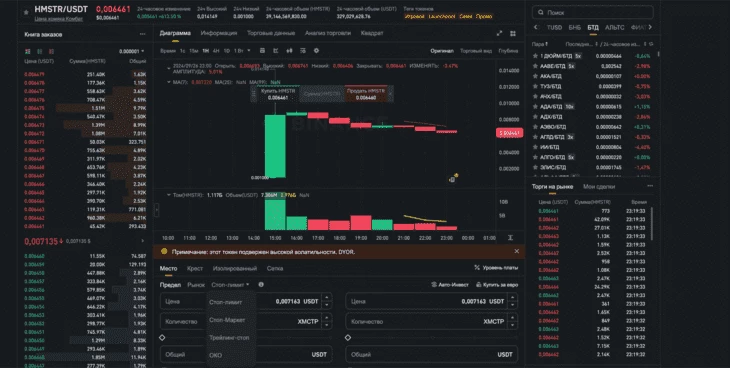Image resolution: width=730 pixels, height=368 pixels.
Task: Select the 1с timeframe
Action: [182, 51]
